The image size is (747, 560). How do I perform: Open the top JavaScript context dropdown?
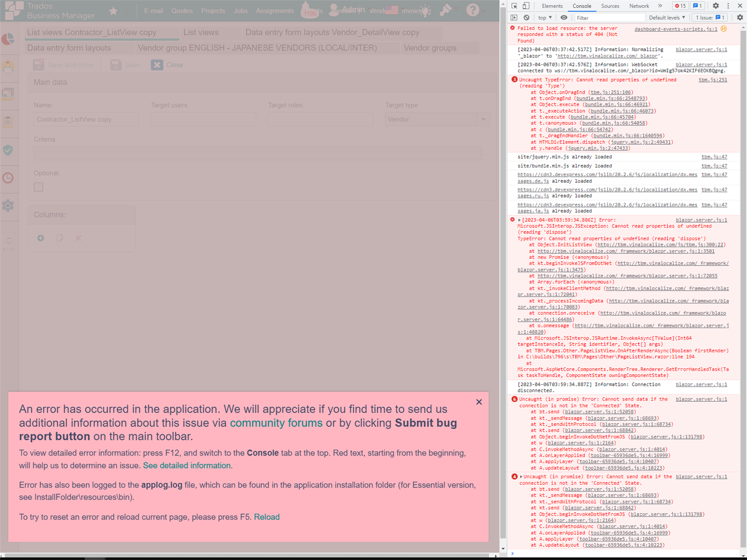(545, 18)
